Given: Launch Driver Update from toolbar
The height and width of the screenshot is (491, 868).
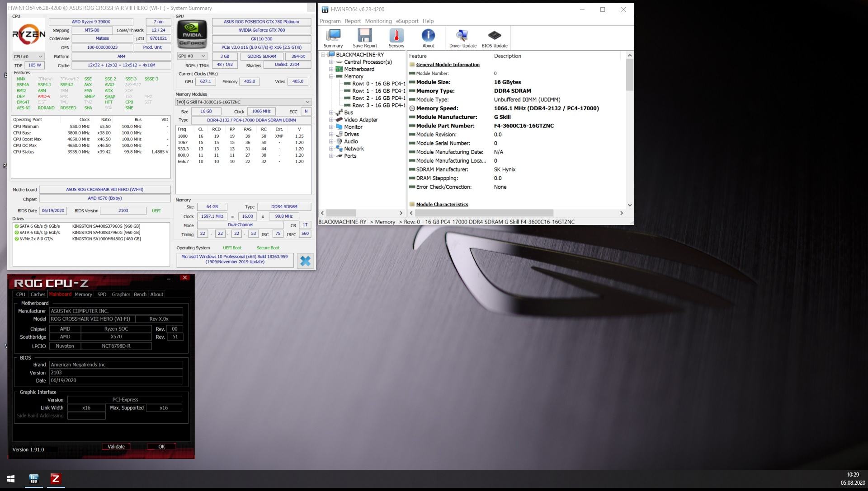Looking at the screenshot, I should (x=462, y=38).
